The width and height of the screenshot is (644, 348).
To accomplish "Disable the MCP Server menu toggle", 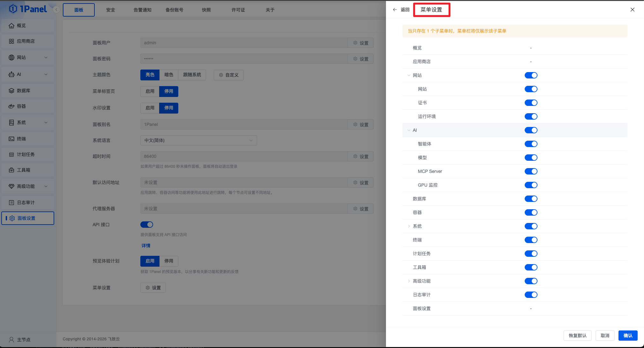I will coord(531,171).
